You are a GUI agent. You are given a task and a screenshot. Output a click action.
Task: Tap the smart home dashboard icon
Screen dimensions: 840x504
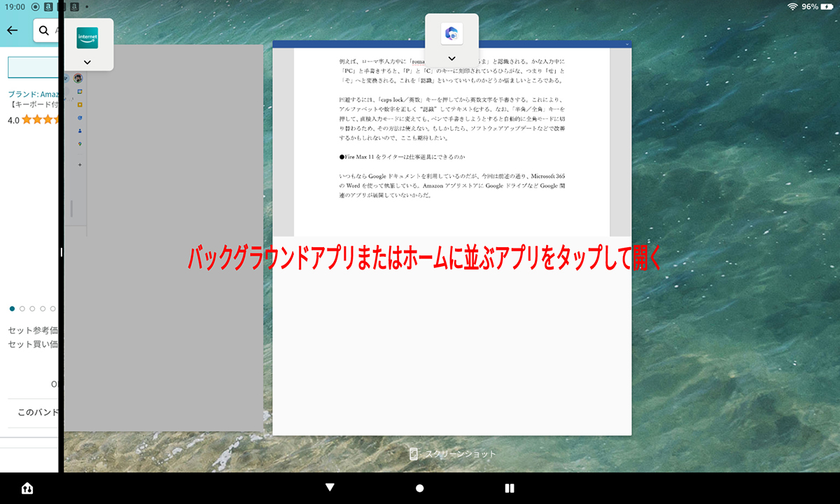tap(27, 488)
